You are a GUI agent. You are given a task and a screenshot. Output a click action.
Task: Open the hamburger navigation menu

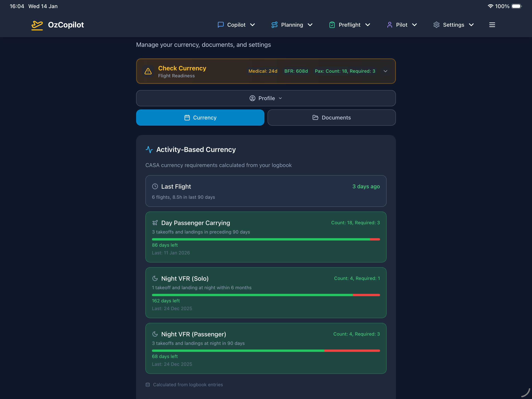[492, 25]
